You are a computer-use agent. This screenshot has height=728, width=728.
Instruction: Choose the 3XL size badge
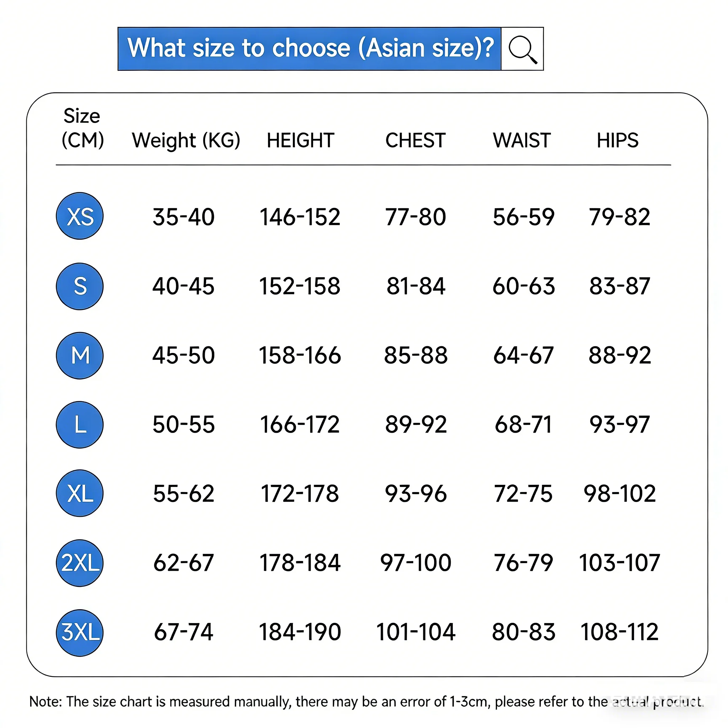80,632
